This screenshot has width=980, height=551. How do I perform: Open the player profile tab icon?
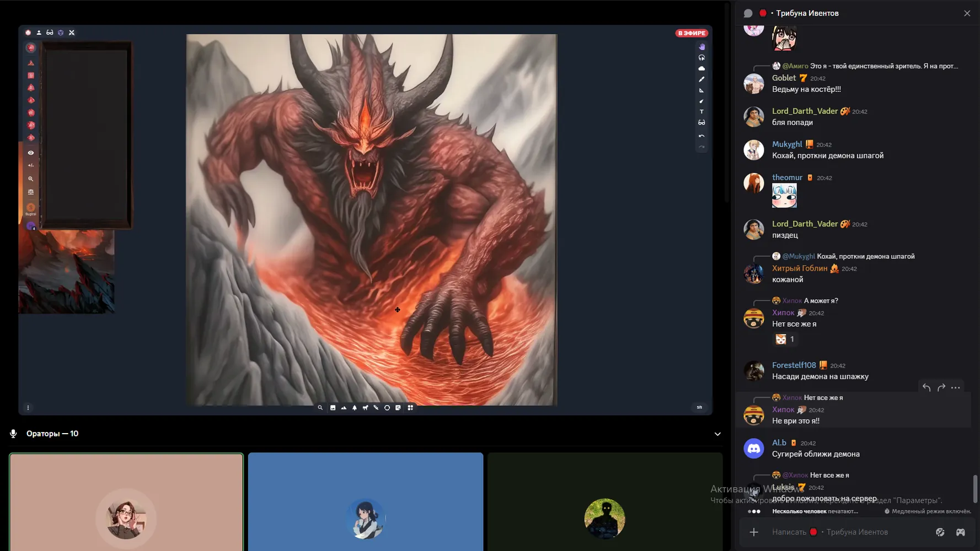[39, 33]
